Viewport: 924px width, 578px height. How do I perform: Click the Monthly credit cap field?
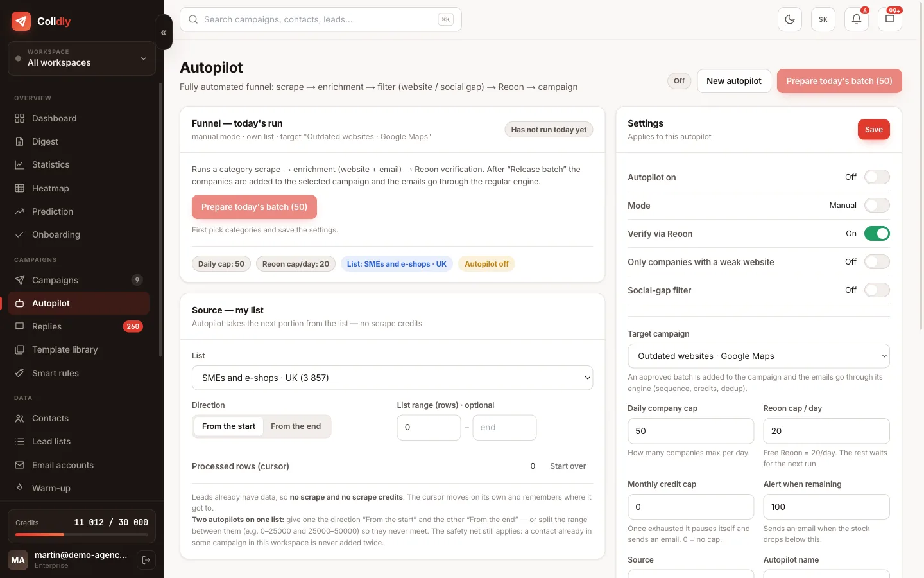pyautogui.click(x=690, y=507)
